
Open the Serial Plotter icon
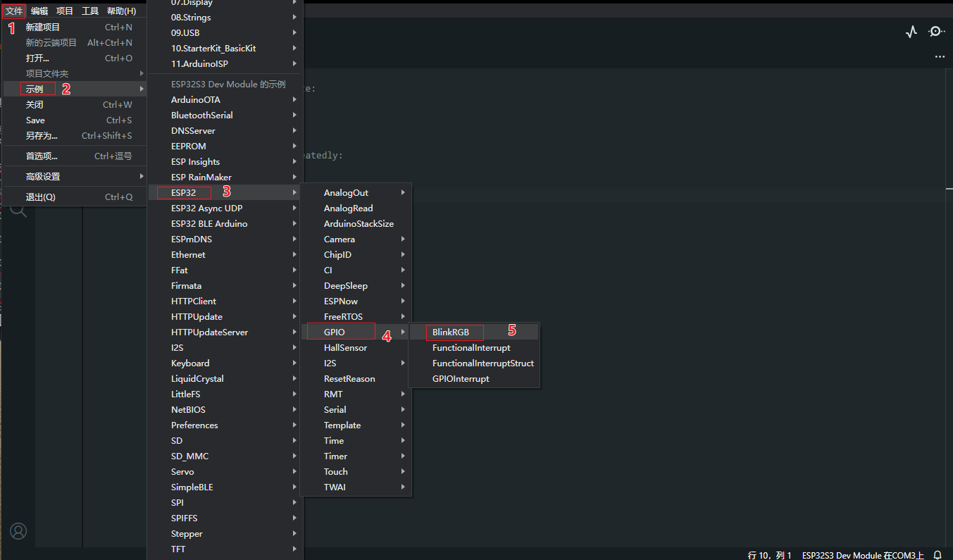coord(912,32)
